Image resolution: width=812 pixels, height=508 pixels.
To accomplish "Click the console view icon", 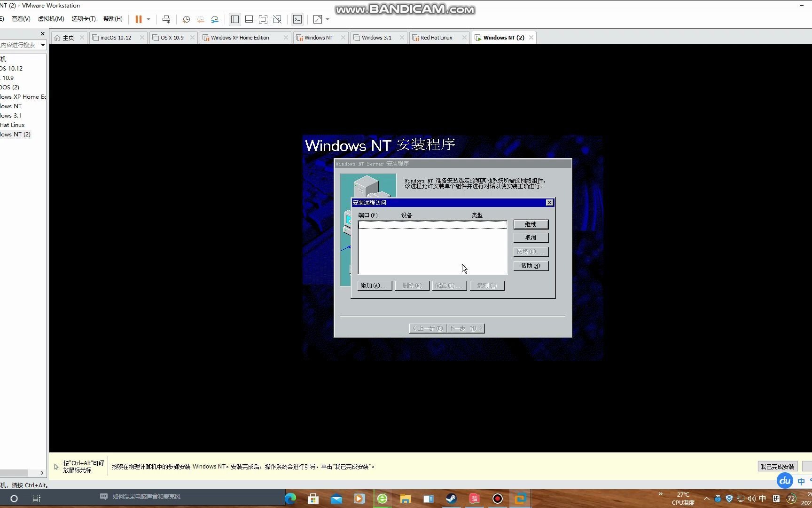I will point(297,19).
